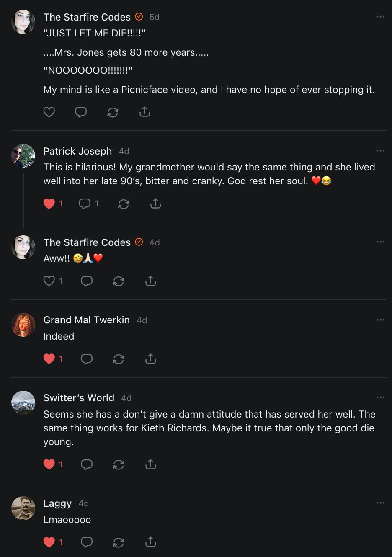Open replies on Patrick Joseph's comment
This screenshot has width=392, height=557.
tap(85, 204)
